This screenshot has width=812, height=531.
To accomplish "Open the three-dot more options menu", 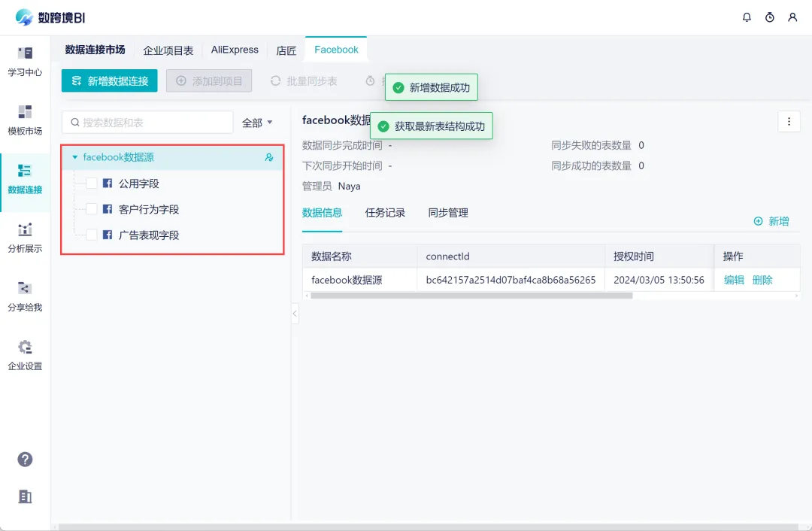I will (789, 121).
